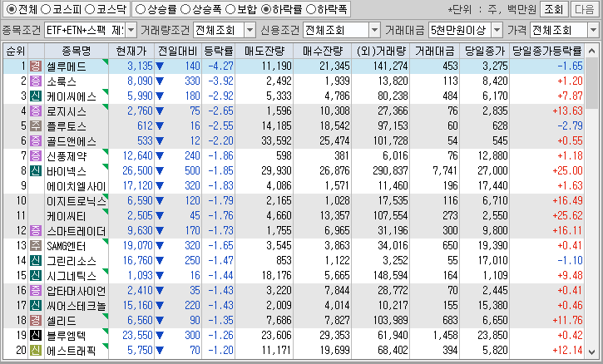Screen dimensions: 603x364
Task: Click the green 신 badge beside 에스트래픽
Action: (36, 351)
